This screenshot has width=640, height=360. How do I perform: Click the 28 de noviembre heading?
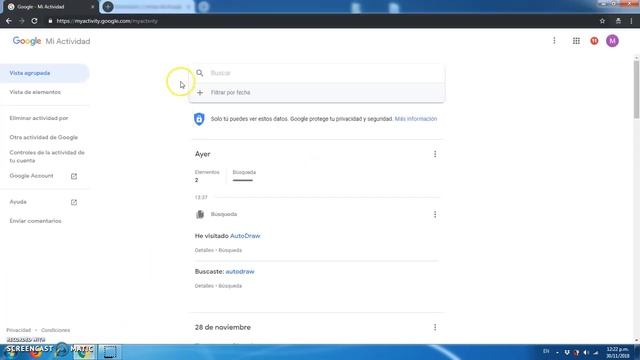(223, 327)
